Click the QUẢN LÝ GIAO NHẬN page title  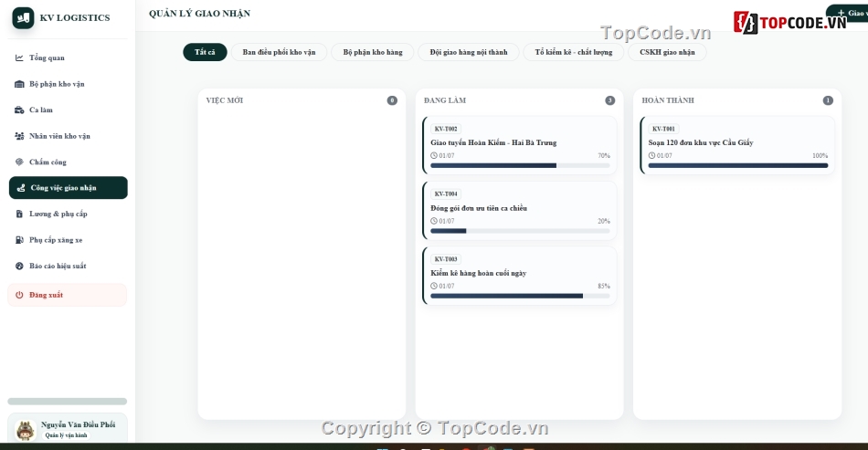tap(199, 14)
